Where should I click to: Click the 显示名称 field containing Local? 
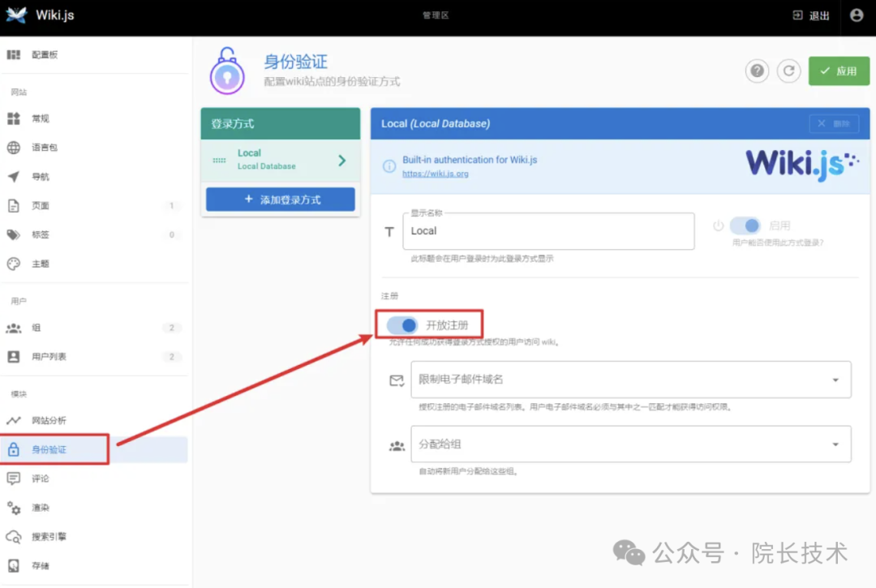click(548, 230)
